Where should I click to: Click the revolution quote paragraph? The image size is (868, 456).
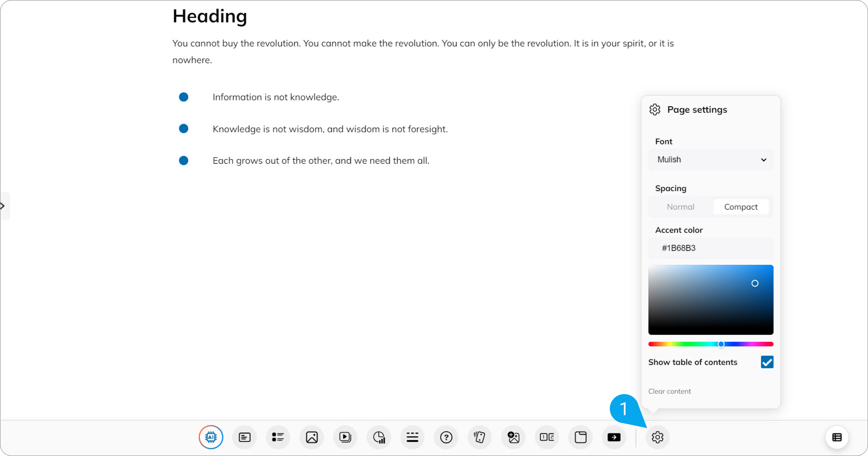click(423, 51)
